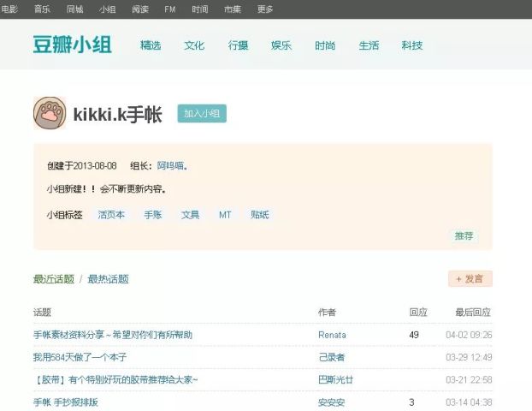Select the 科技 category tab
The image size is (532, 411).
[x=412, y=45]
